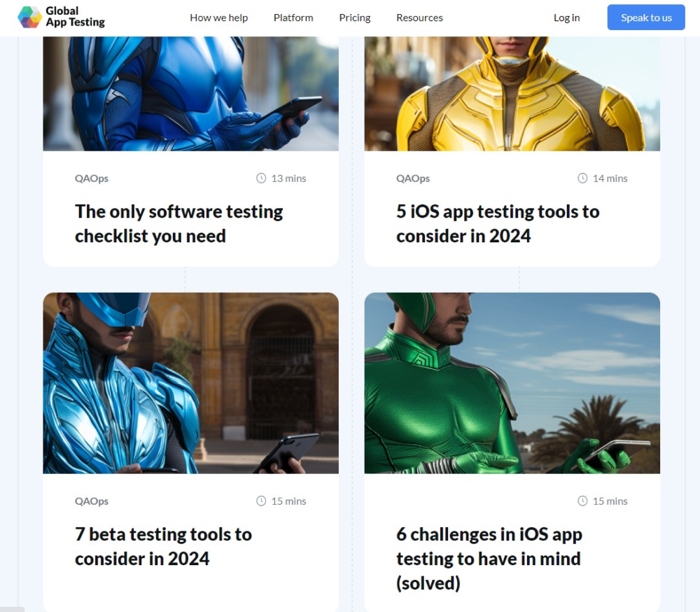Read 7 beta testing tools to consider article
The height and width of the screenshot is (612, 700).
[163, 546]
